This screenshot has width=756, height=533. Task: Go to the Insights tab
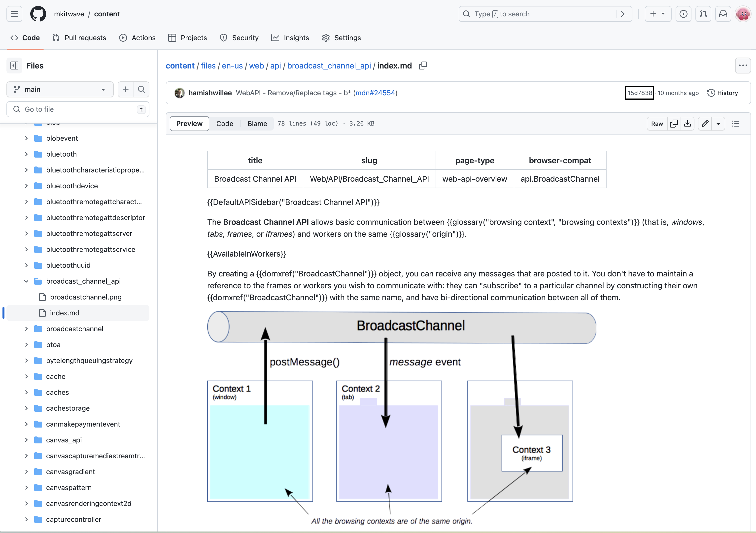click(290, 38)
